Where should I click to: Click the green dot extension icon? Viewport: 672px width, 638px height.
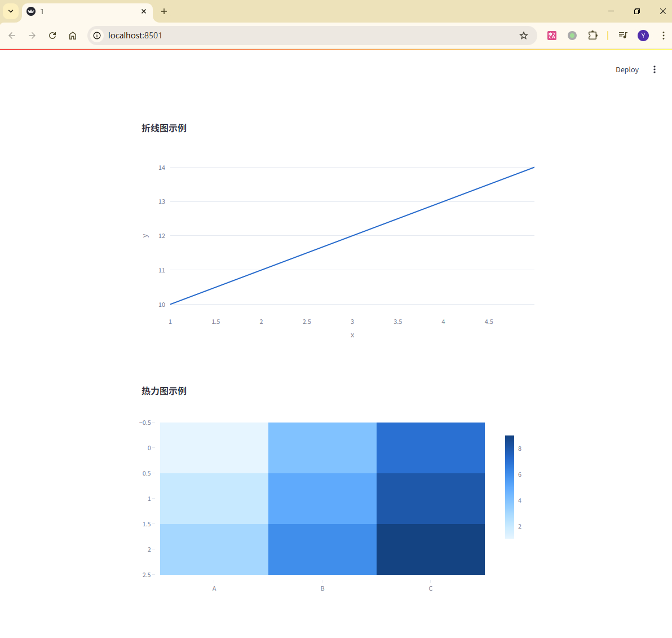(572, 35)
